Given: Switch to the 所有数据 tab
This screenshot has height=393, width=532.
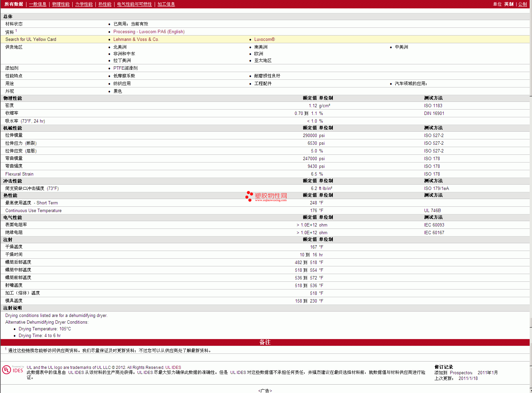Looking at the screenshot, I should [x=14, y=4].
